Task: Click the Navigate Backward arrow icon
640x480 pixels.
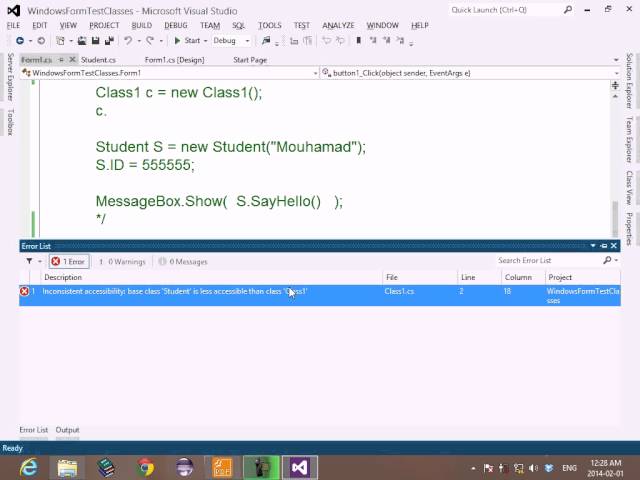Action: pos(20,40)
